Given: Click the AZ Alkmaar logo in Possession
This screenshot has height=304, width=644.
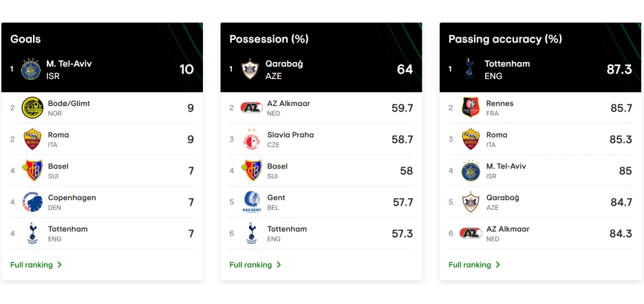Looking at the screenshot, I should pos(251,108).
